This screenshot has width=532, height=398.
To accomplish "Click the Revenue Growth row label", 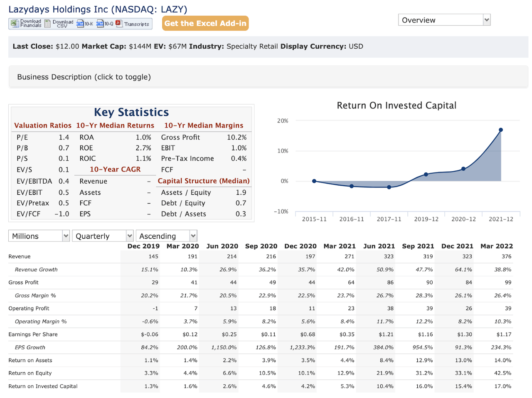I will point(36,270).
